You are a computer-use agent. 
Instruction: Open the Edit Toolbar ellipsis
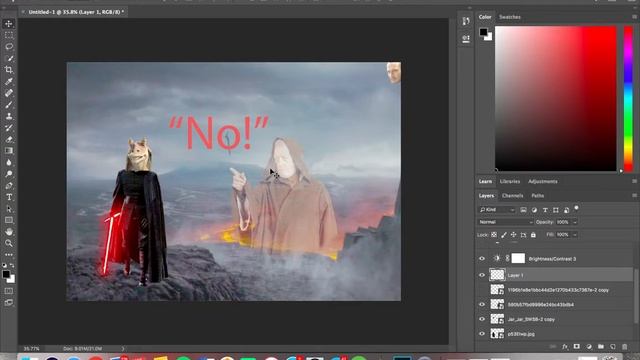click(9, 255)
